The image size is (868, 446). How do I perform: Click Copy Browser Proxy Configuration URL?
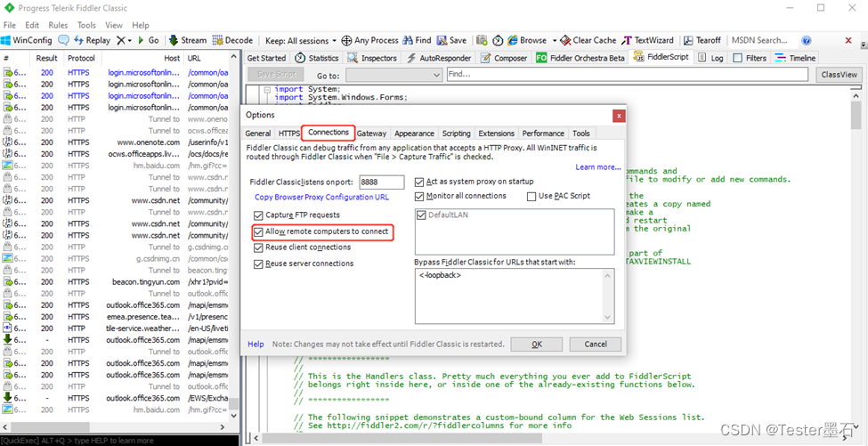point(321,197)
